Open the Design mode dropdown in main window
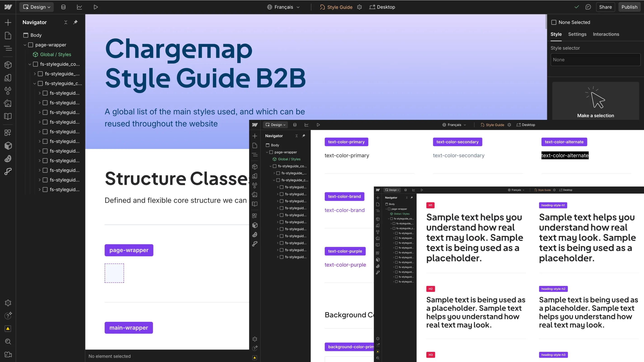The width and height of the screenshot is (644, 362). point(37,7)
